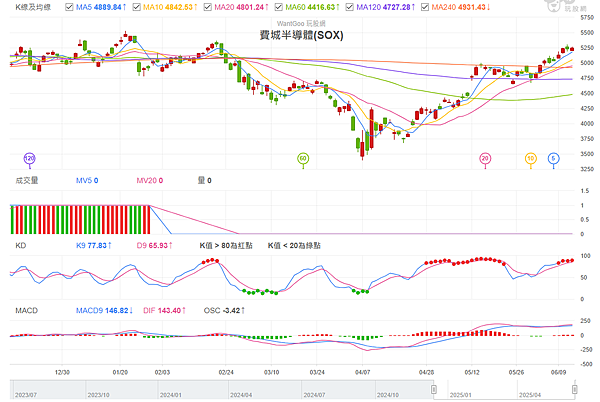Click 2024/07 on the navigator timeline

314,395
